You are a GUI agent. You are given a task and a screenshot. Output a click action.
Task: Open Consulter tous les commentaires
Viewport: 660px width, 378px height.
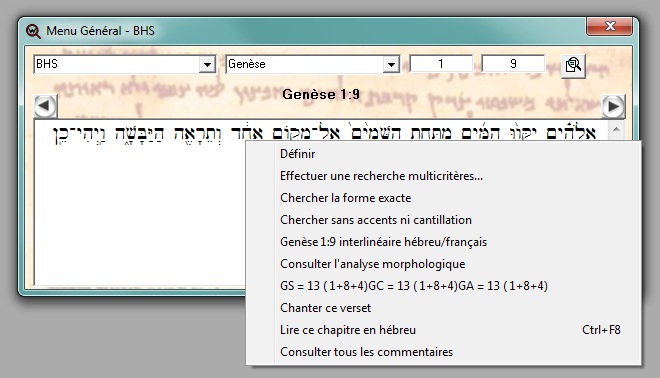[444, 351]
